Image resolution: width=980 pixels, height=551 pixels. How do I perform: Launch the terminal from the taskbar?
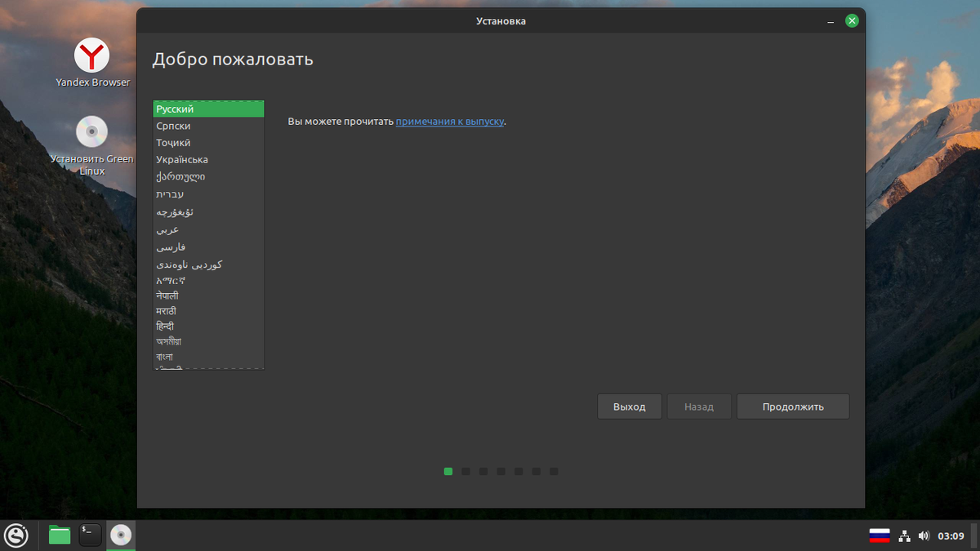point(91,535)
